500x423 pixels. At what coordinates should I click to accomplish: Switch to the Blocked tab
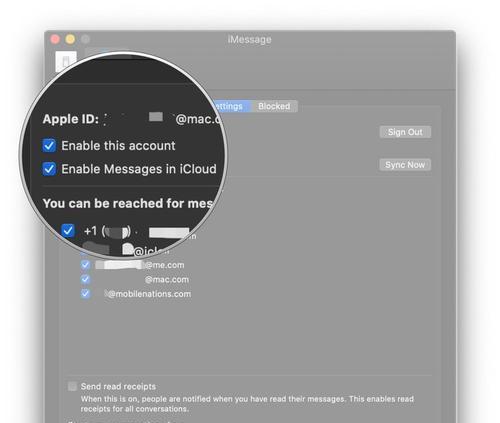(274, 106)
